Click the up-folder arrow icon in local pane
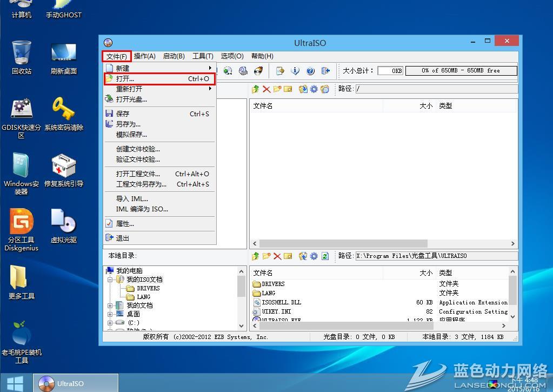Screen dimensions: 553x392 point(256,256)
